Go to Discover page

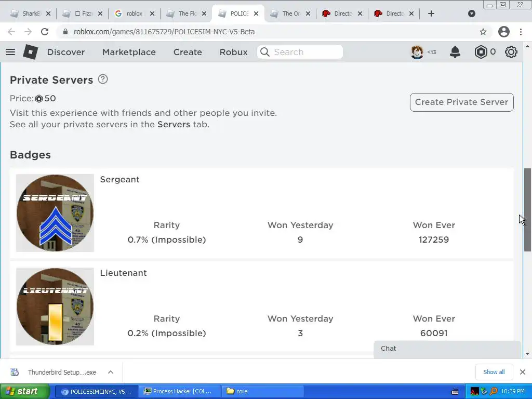66,52
